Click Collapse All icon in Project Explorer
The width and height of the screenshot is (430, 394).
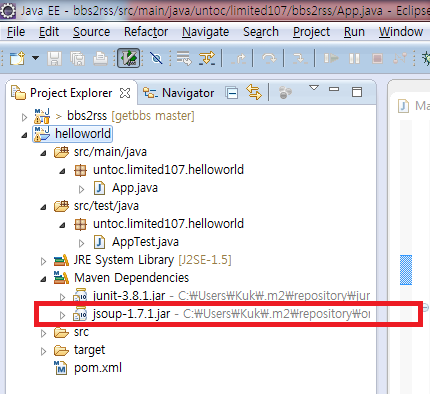point(232,93)
